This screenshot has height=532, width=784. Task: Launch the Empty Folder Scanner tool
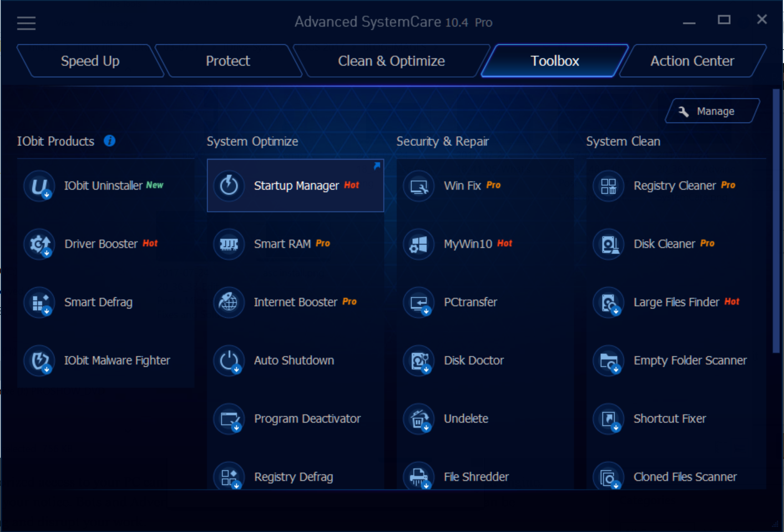(690, 361)
